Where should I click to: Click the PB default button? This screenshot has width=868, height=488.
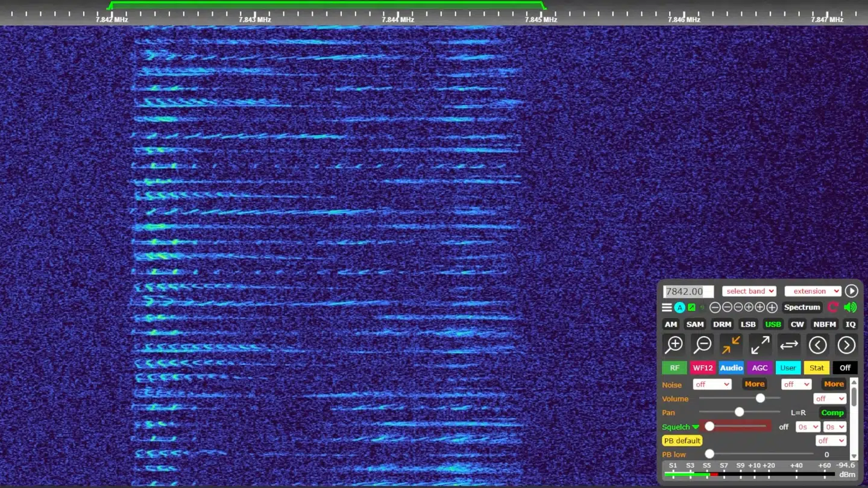(x=682, y=440)
